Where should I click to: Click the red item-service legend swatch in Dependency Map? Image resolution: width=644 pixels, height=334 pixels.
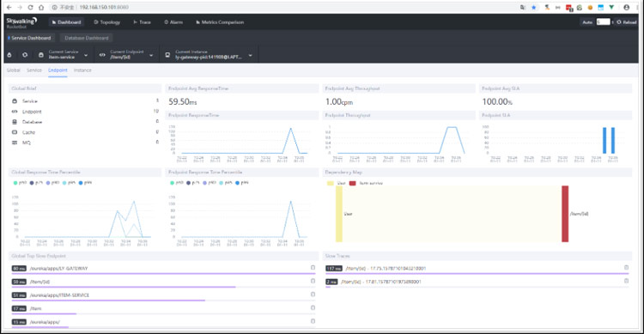tap(352, 183)
